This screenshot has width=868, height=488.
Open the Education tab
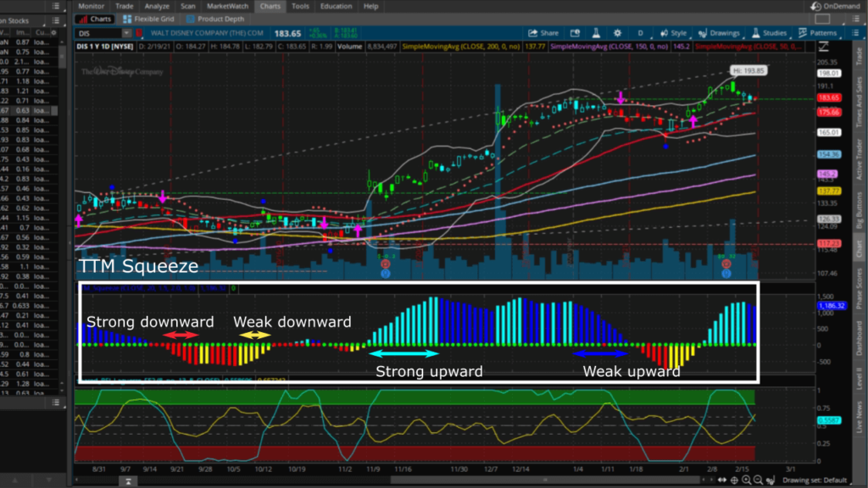click(336, 6)
